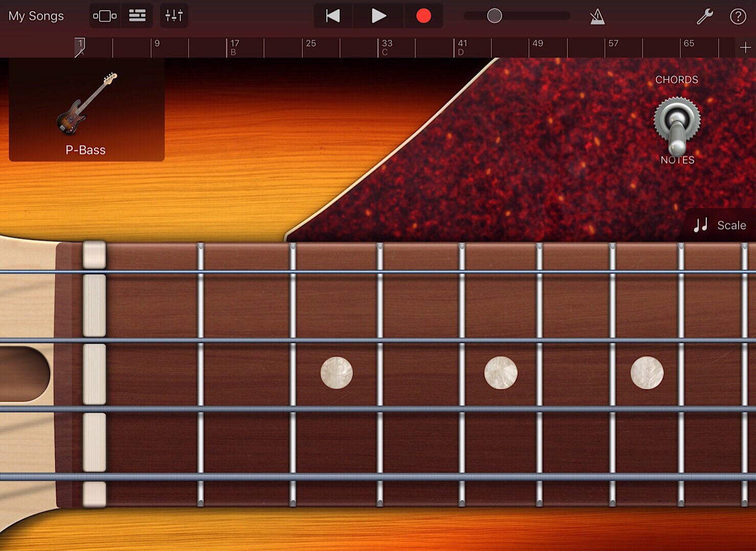Viewport: 756px width, 551px height.
Task: Open the Scale selector
Action: point(720,225)
